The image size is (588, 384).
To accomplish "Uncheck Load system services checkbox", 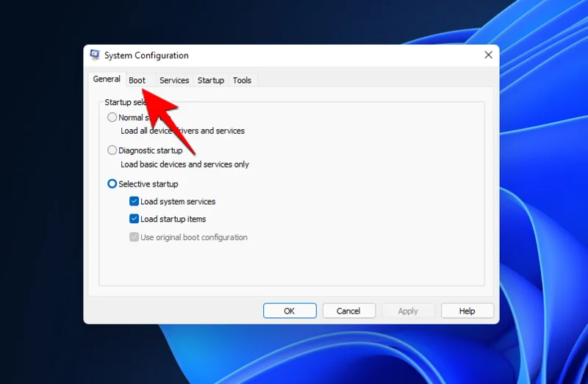I will point(134,201).
